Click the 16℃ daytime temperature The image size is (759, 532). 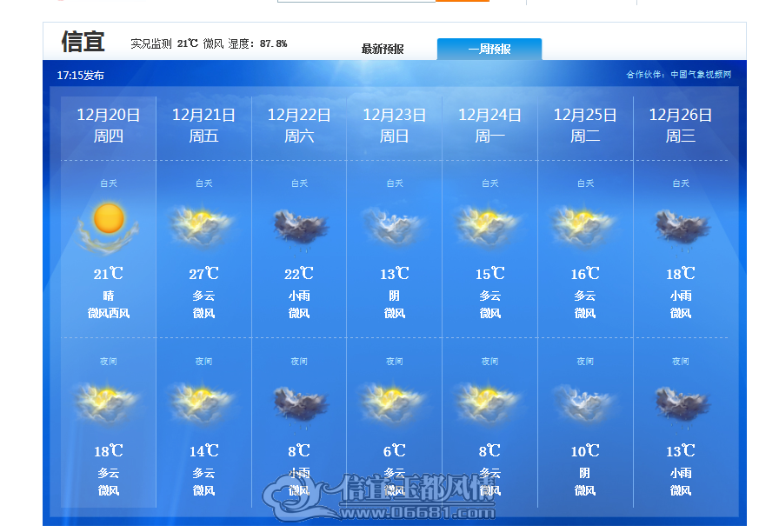pos(585,274)
